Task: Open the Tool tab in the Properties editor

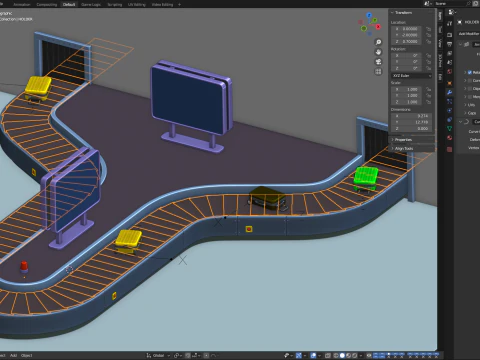Action: tap(449, 23)
